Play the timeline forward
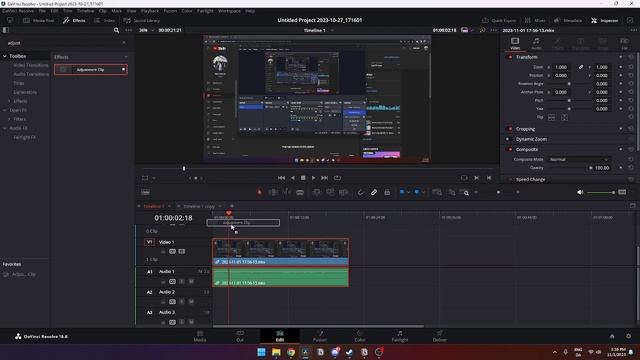 313,178
